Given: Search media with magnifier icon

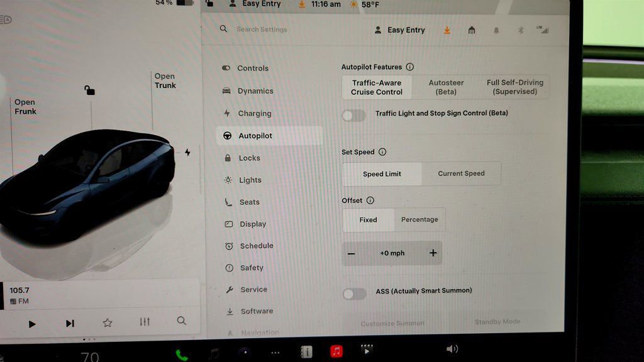Looking at the screenshot, I should point(182,321).
